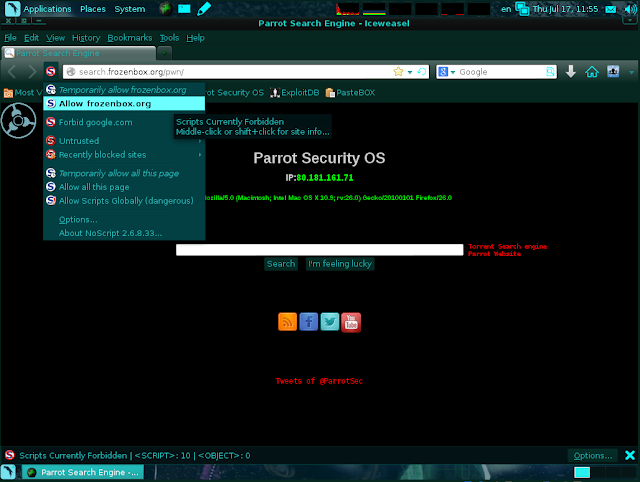Image resolution: width=640 pixels, height=482 pixels.
Task: Expand the Untrusted submenu
Action: click(124, 141)
